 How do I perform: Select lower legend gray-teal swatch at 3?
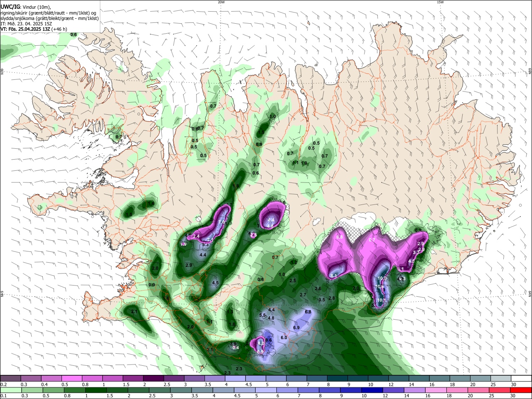click(x=181, y=390)
